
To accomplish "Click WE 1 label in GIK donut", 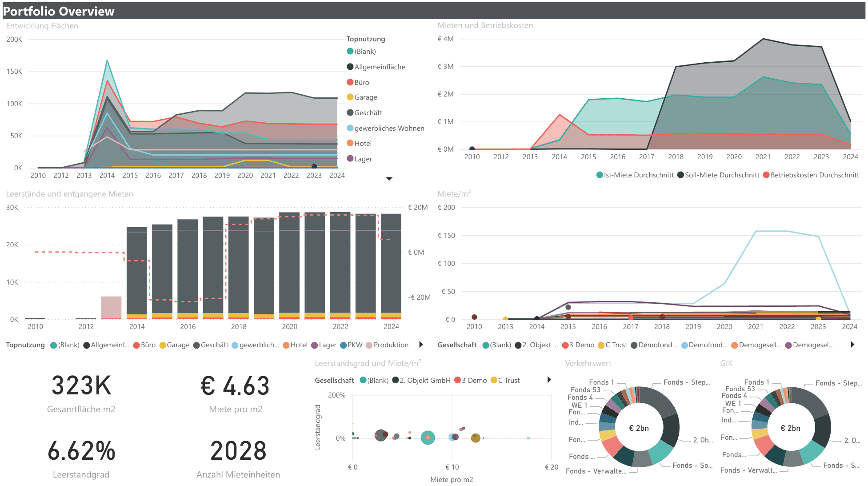I will (x=733, y=404).
